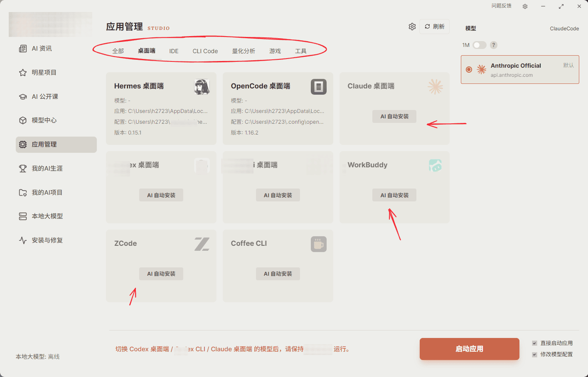Install Claude 桌面端 via AI 自动安装
This screenshot has height=377, width=588.
click(394, 116)
